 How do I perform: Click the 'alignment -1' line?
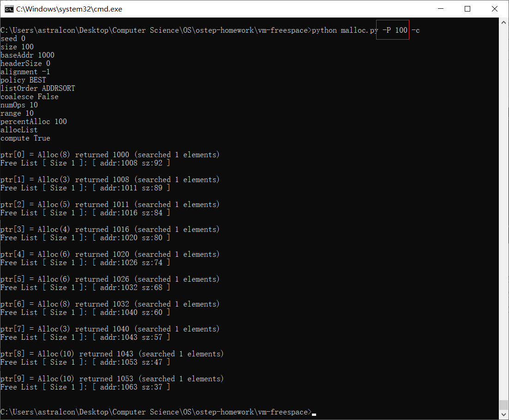[25, 72]
